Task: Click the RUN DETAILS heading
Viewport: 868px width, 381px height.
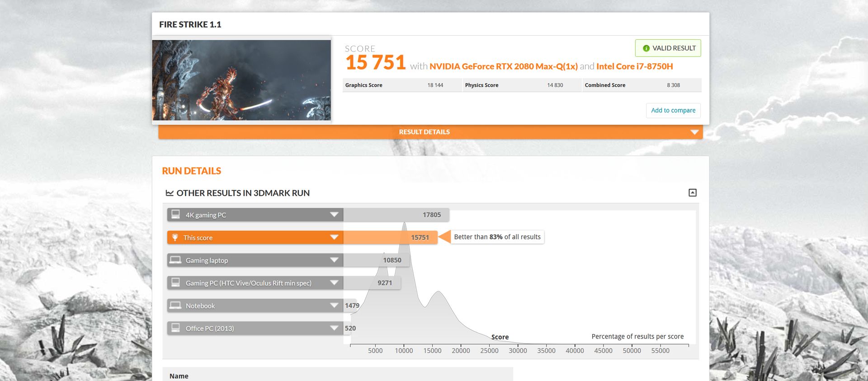Action: 191,171
